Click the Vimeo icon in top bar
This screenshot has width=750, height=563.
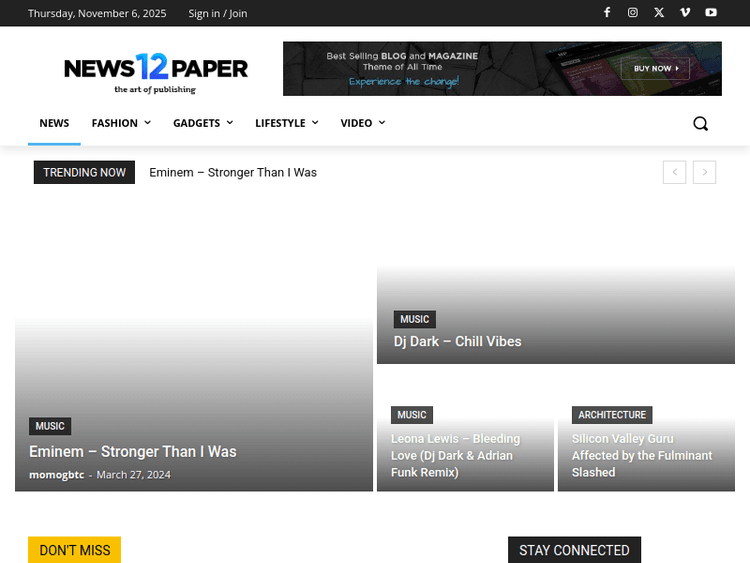[685, 13]
